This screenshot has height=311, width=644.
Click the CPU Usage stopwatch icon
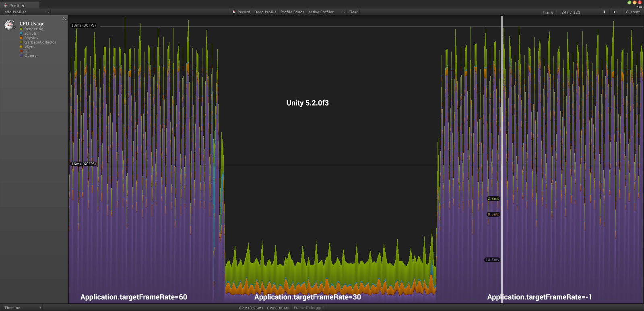(10, 25)
